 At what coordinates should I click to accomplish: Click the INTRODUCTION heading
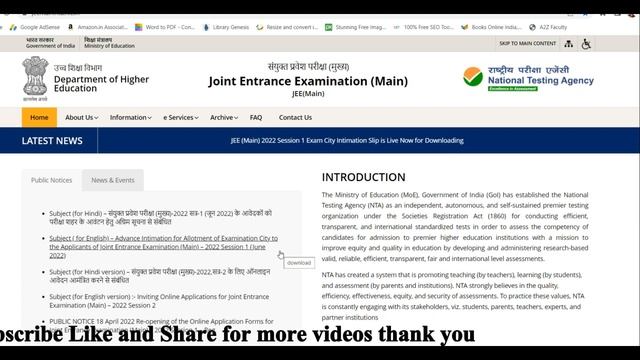tap(364, 177)
